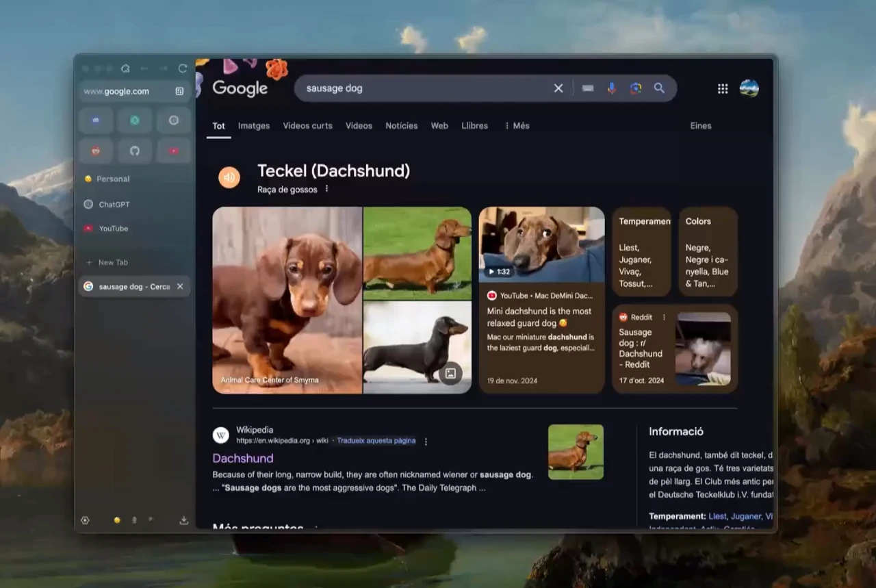Click the Downloads icon in the sidebar bottom

[x=183, y=520]
